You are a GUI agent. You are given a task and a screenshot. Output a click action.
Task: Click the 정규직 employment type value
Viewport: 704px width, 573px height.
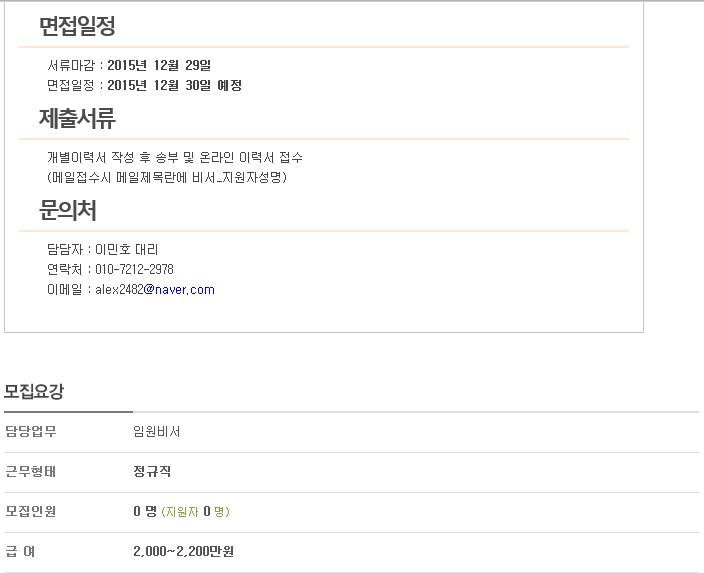click(x=152, y=472)
